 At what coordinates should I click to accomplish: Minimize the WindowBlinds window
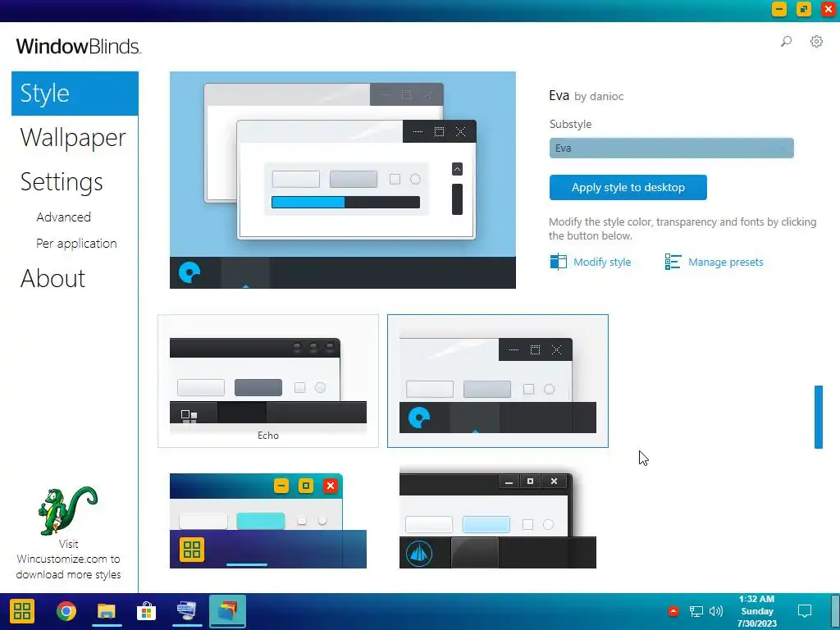point(779,9)
